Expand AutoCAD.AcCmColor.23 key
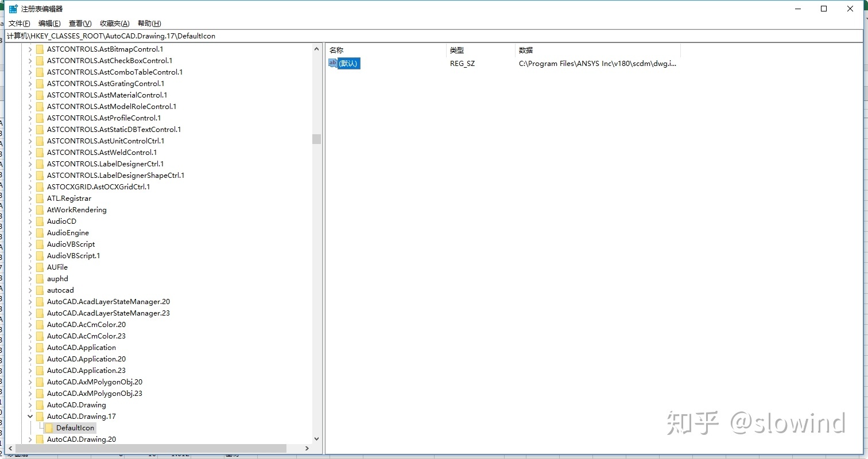 pyautogui.click(x=30, y=336)
